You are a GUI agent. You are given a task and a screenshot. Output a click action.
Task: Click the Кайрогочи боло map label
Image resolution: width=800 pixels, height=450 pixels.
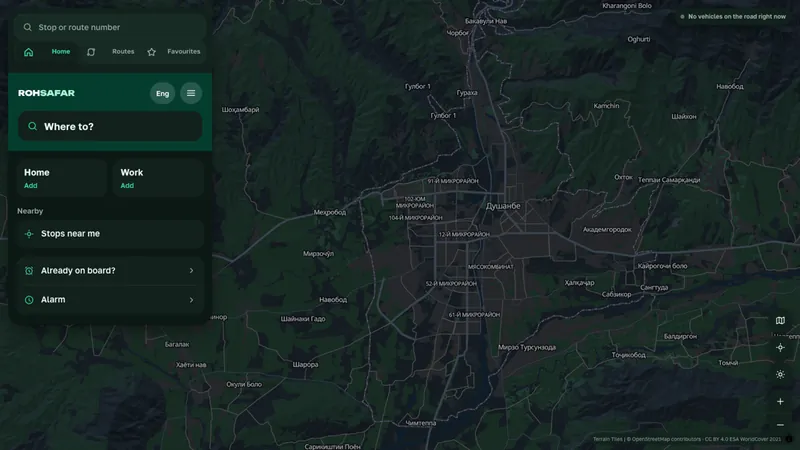click(662, 266)
